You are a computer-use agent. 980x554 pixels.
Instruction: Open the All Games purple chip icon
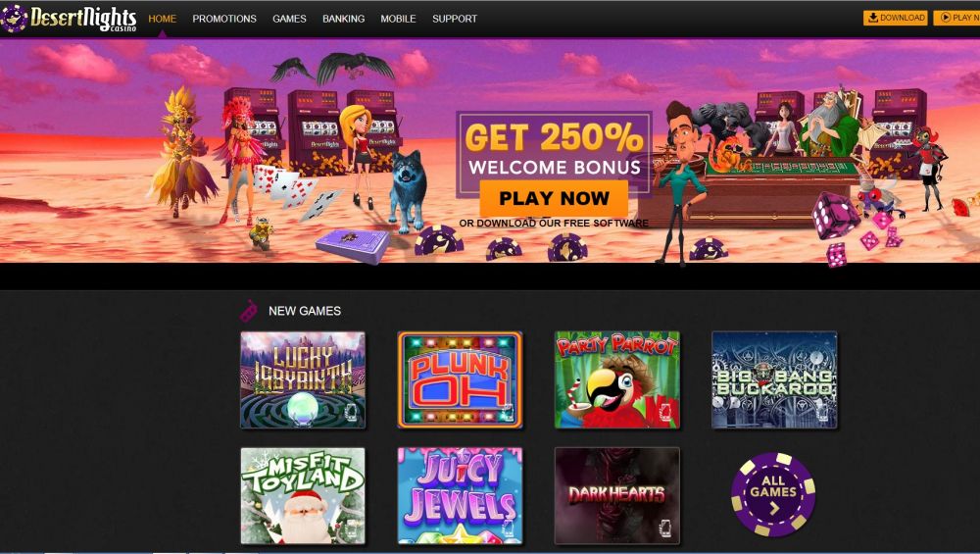pyautogui.click(x=773, y=494)
